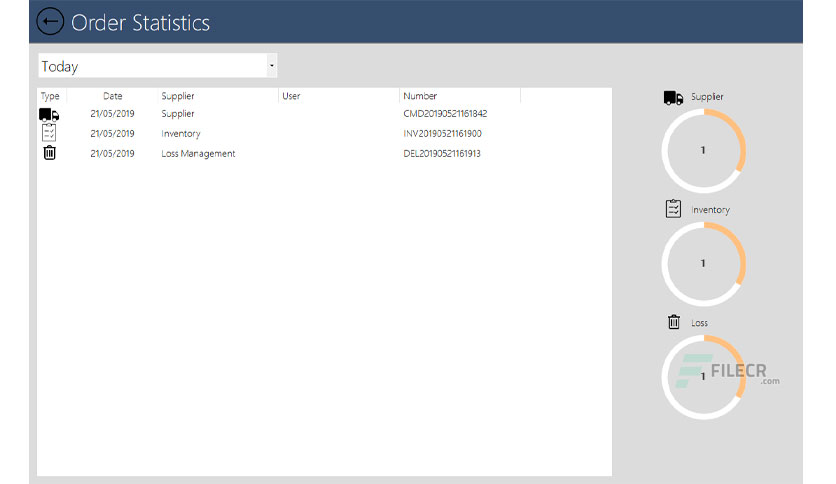
Task: Sort by the Type column header
Action: (x=50, y=96)
